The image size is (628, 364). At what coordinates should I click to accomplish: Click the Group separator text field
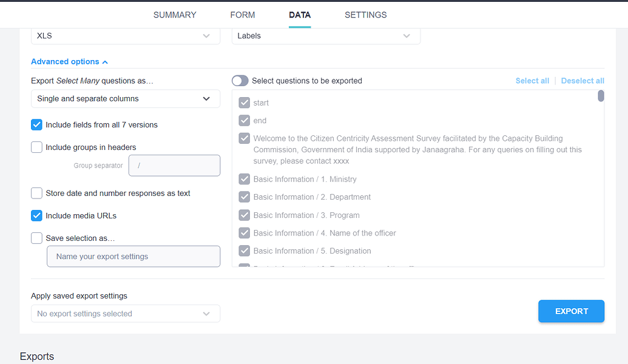point(174,166)
